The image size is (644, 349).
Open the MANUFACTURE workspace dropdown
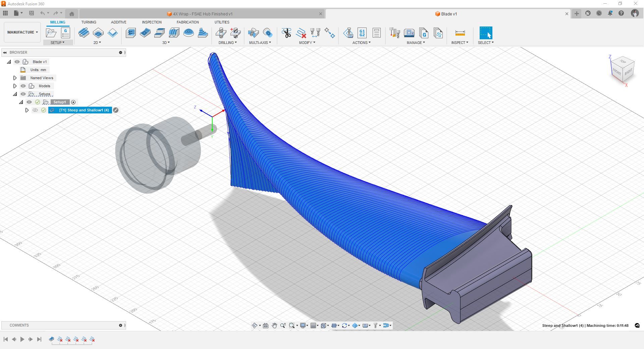[22, 32]
